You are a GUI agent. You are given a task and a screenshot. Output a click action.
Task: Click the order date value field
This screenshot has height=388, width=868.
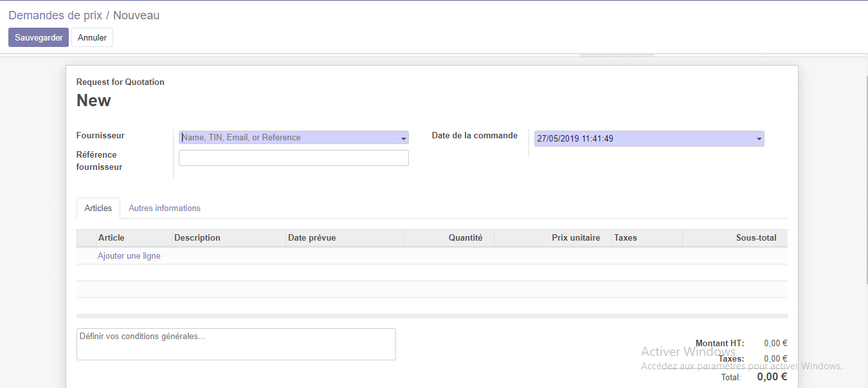coord(643,138)
